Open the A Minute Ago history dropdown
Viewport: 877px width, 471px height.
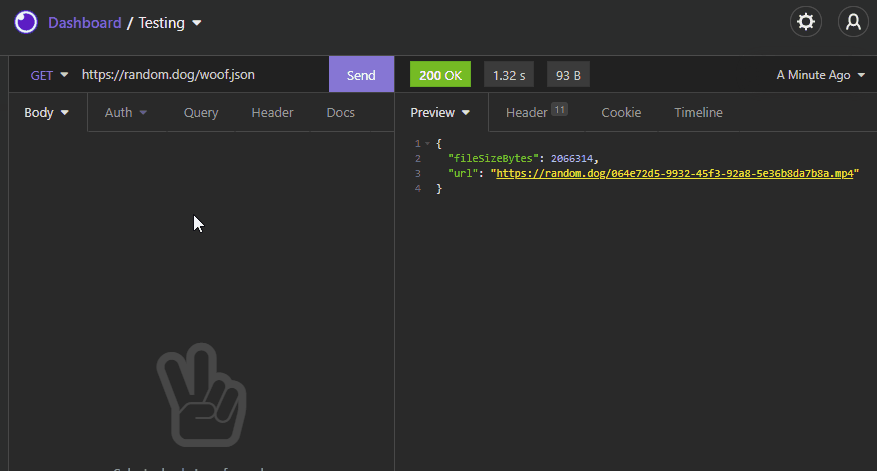[x=821, y=75]
